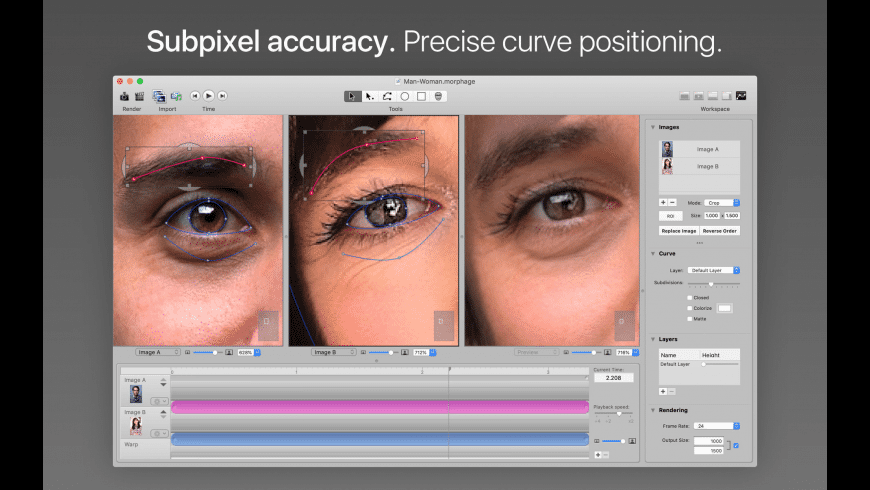Collapse the Layers section
The width and height of the screenshot is (870, 490).
pyautogui.click(x=652, y=339)
